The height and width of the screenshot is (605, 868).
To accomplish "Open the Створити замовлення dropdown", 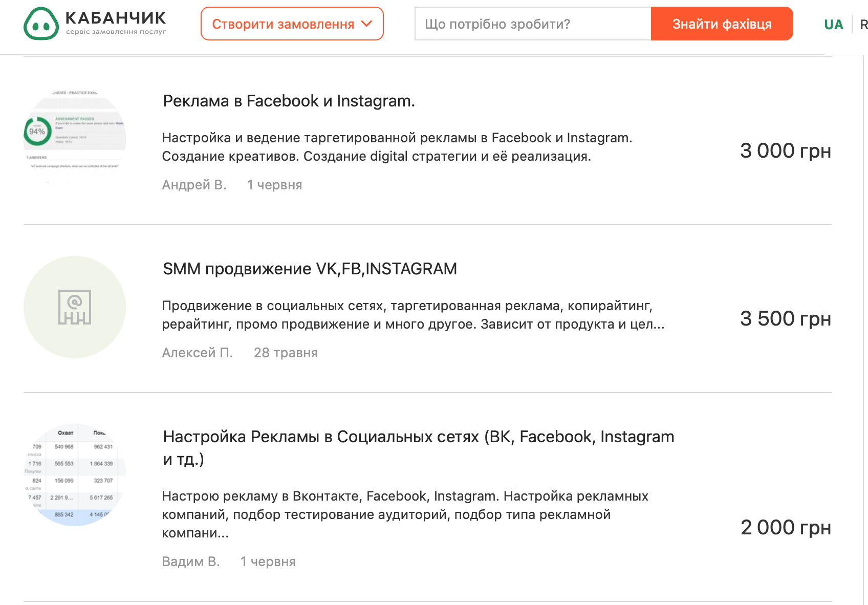I will [x=292, y=24].
